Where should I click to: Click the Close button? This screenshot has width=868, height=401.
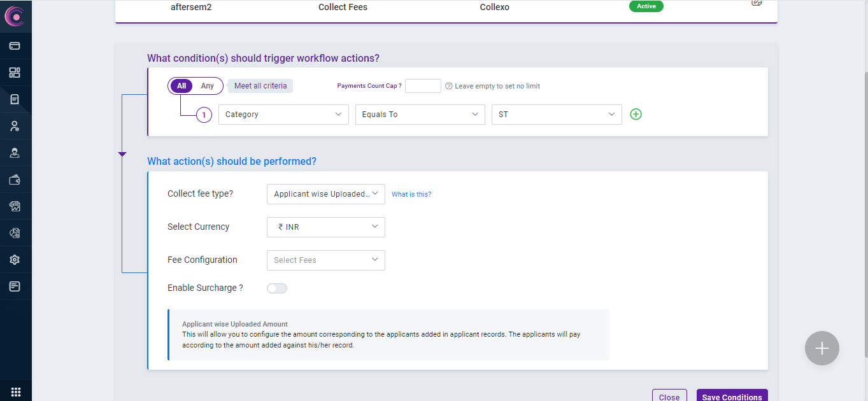(669, 397)
